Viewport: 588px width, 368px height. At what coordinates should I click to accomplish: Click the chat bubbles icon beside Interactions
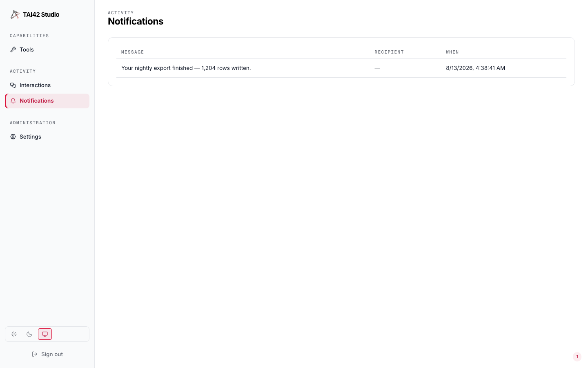tap(13, 85)
